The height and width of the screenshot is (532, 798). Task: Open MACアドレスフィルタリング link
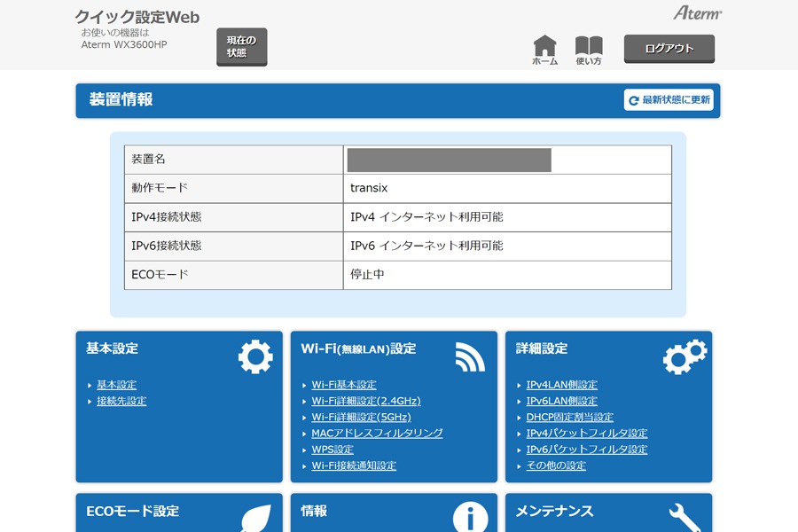(377, 434)
